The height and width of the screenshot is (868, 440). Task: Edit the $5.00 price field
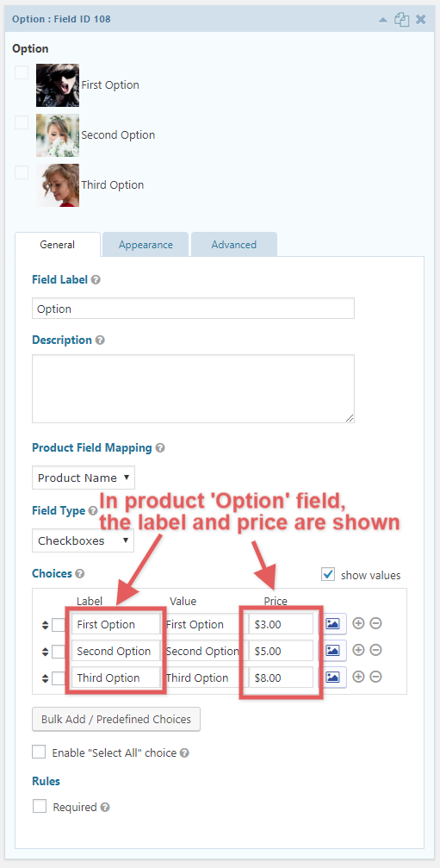(x=281, y=651)
